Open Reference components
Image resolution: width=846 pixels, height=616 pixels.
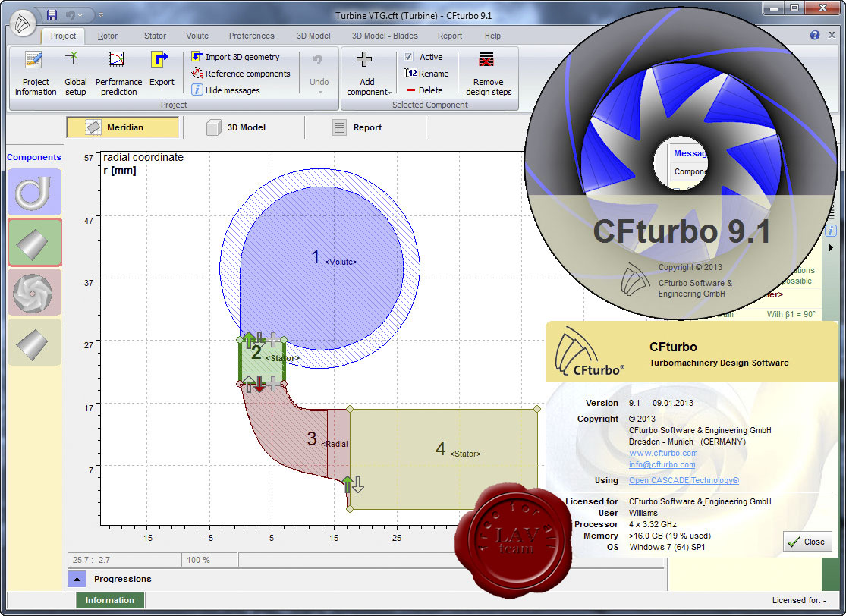[241, 74]
